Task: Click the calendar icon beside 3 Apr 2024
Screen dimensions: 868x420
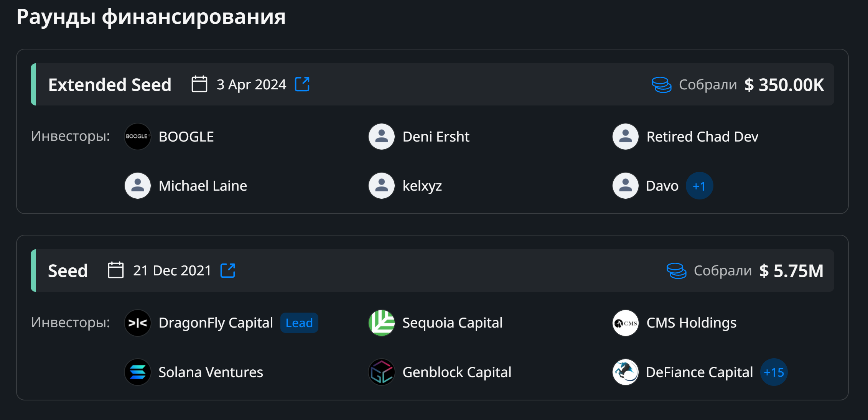Action: 199,84
